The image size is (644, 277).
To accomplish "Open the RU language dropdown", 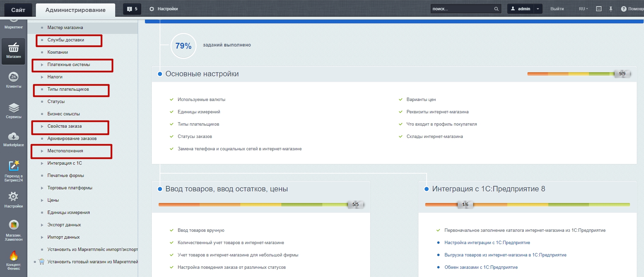I will tap(583, 9).
